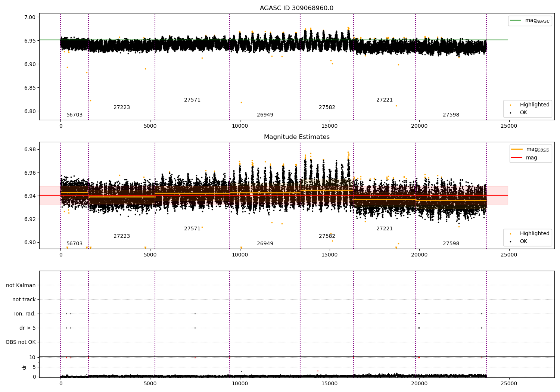Screen dimensions: 560x392
Task: Click the 'Magnitude Estimates' plot title
Action: tap(296, 137)
